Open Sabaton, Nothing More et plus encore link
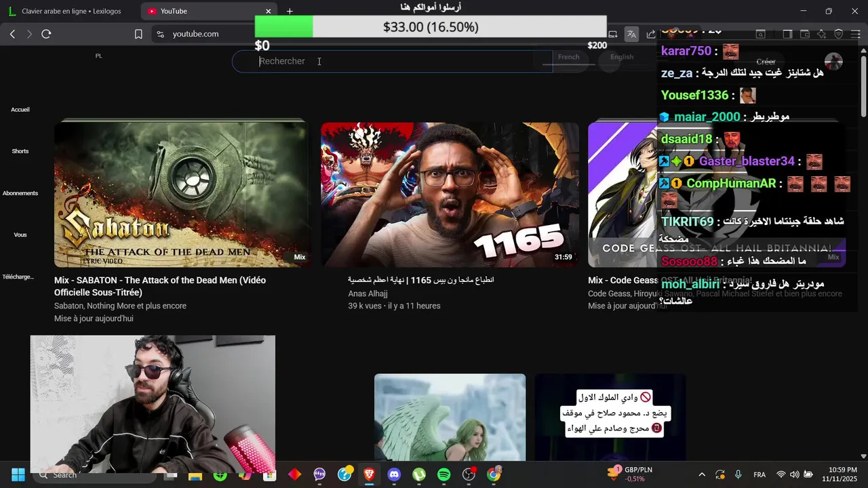 pyautogui.click(x=120, y=306)
